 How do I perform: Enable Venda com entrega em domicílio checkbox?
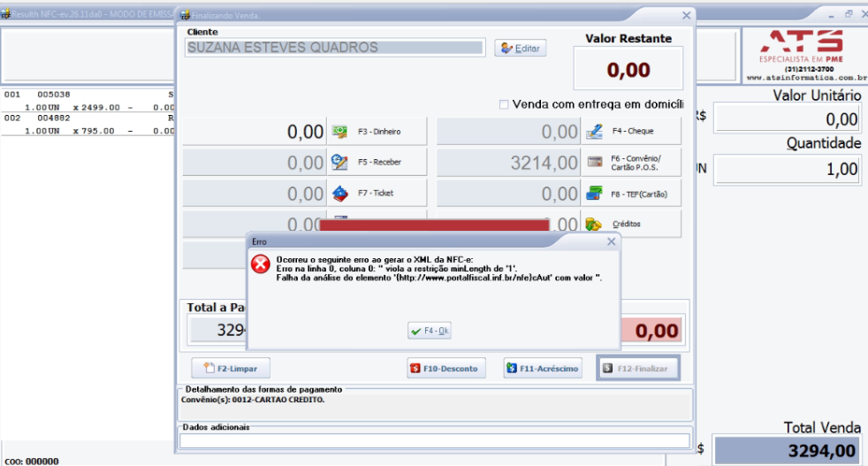click(504, 104)
